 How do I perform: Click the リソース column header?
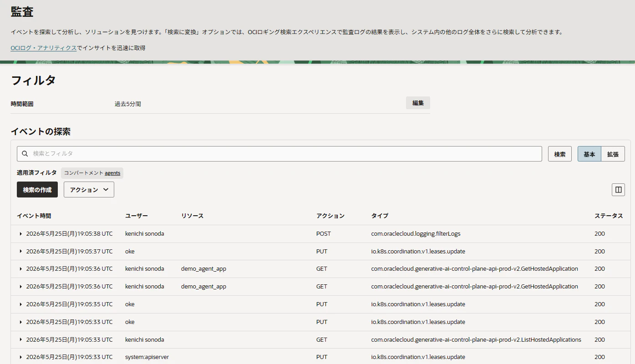click(192, 216)
